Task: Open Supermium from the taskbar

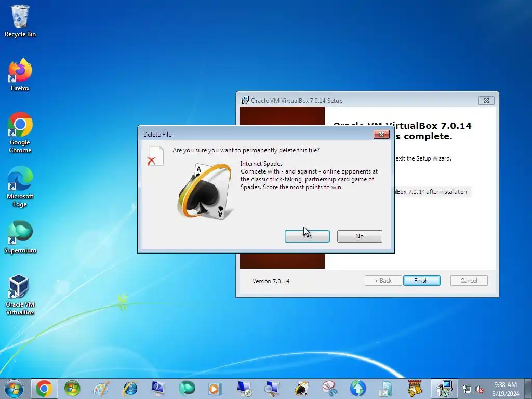Action: (187, 389)
